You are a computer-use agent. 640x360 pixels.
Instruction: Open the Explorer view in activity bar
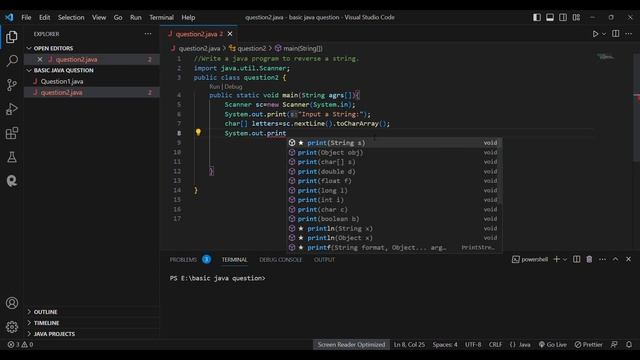12,37
